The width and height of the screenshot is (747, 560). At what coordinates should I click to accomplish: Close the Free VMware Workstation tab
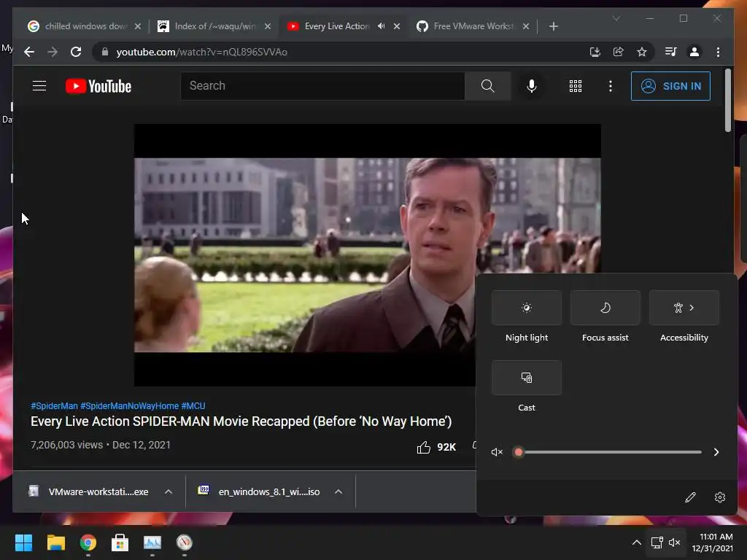[526, 26]
